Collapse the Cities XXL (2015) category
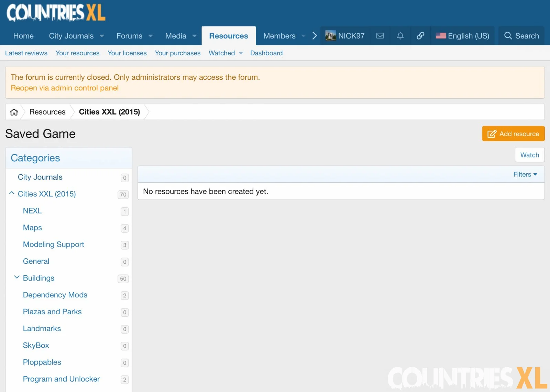Image resolution: width=550 pixels, height=392 pixels. point(12,194)
